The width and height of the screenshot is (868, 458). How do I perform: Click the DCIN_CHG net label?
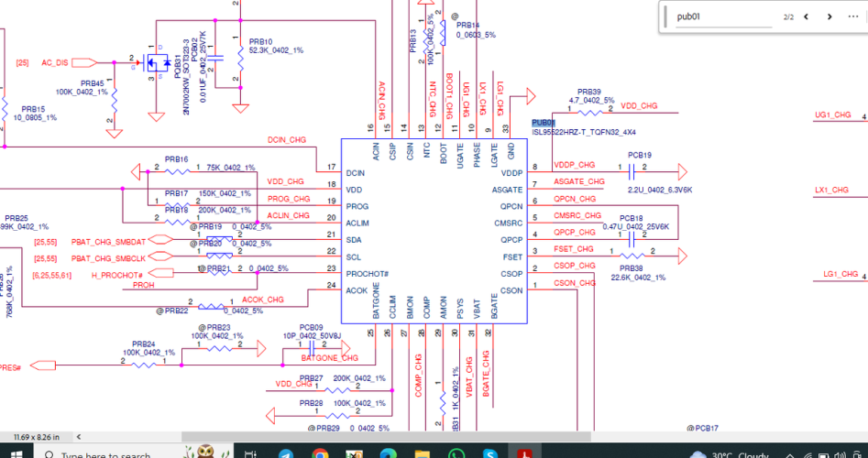tap(287, 140)
